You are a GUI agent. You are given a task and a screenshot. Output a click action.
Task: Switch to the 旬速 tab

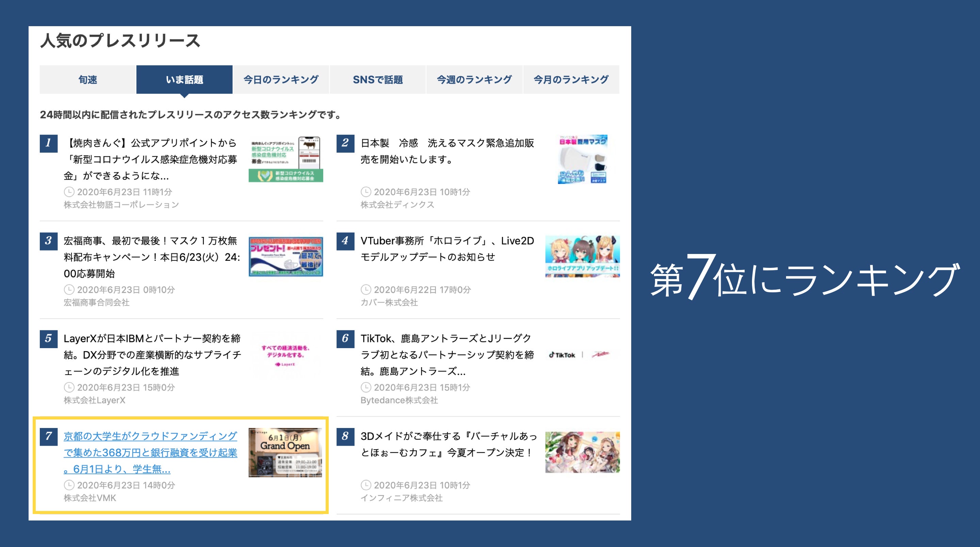click(87, 80)
